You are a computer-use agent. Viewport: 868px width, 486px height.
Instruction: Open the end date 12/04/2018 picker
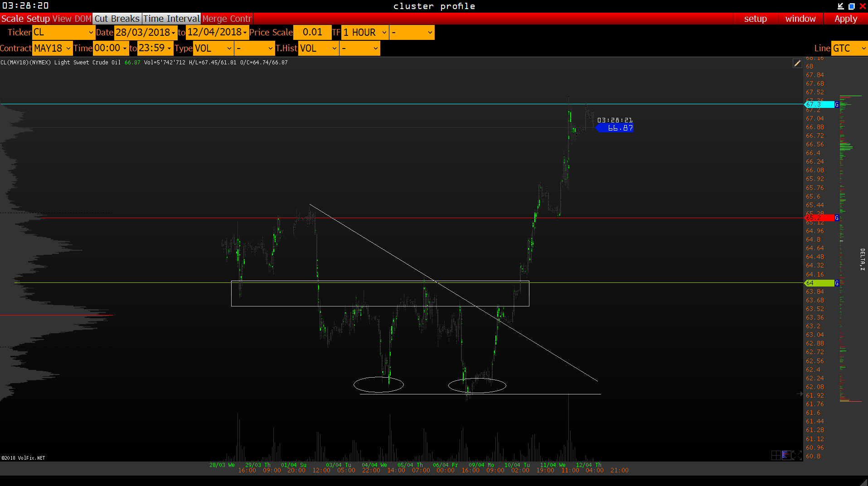pyautogui.click(x=218, y=33)
